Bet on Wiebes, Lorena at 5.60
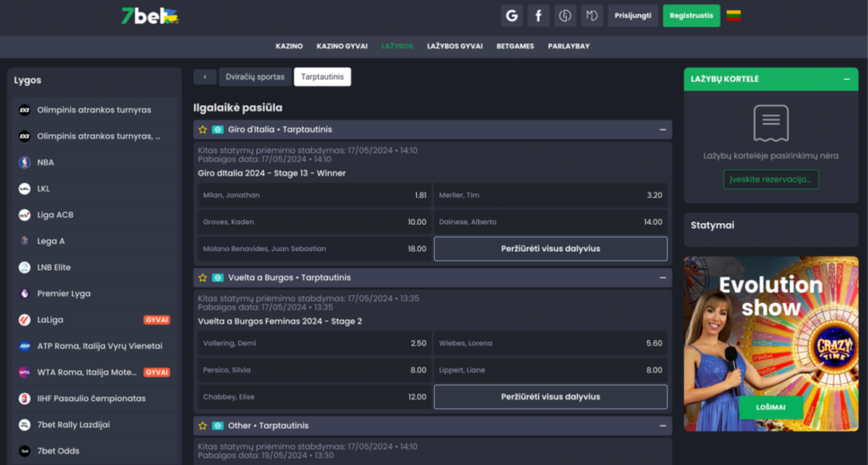The image size is (868, 465). 550,343
